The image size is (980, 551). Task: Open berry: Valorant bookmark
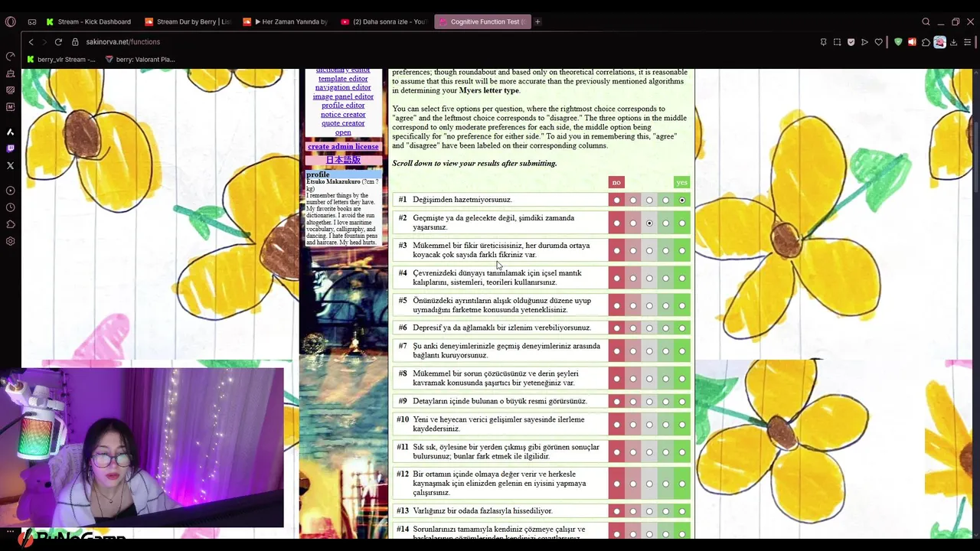[140, 59]
